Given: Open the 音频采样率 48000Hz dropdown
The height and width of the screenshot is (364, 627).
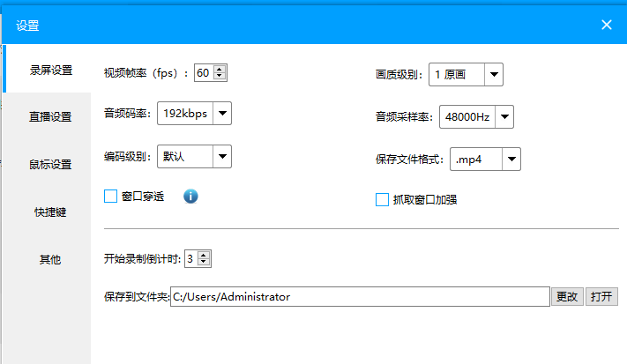Looking at the screenshot, I should [x=476, y=116].
